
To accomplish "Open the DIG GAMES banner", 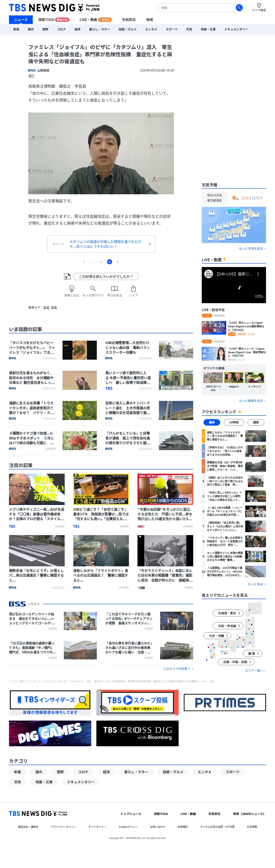I will pos(50,733).
